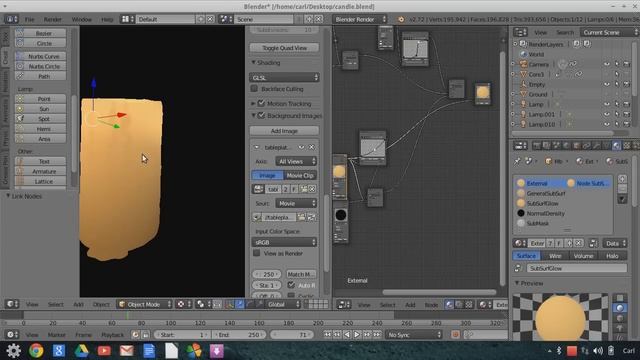Click the Toggle Quad View button
This screenshot has height=360, width=640.
(284, 48)
